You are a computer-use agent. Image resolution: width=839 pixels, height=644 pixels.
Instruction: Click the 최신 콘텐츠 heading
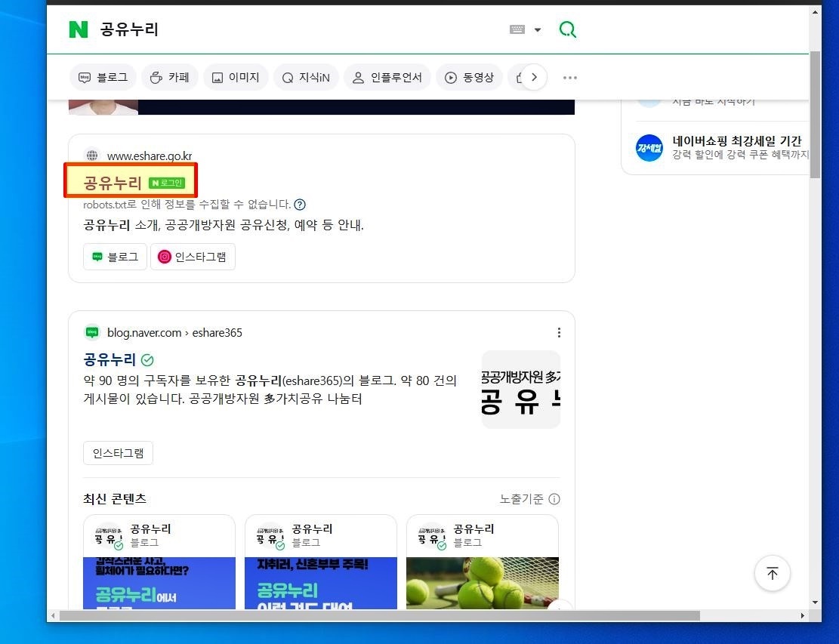point(115,499)
